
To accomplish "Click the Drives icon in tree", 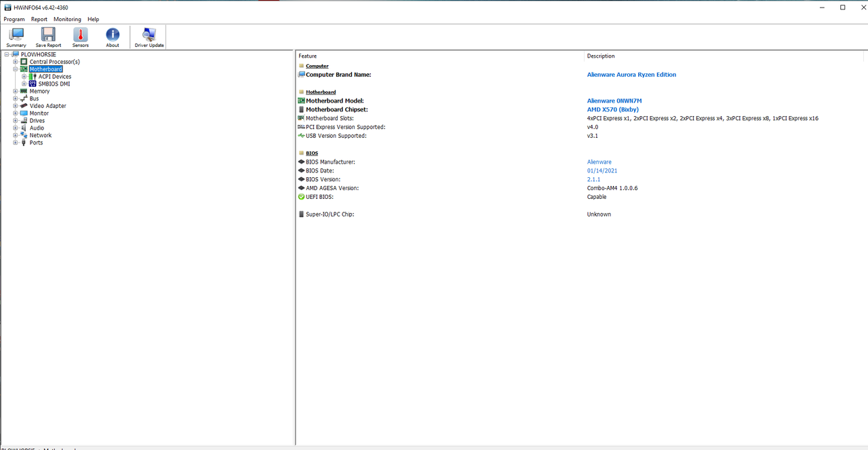I will tap(24, 121).
